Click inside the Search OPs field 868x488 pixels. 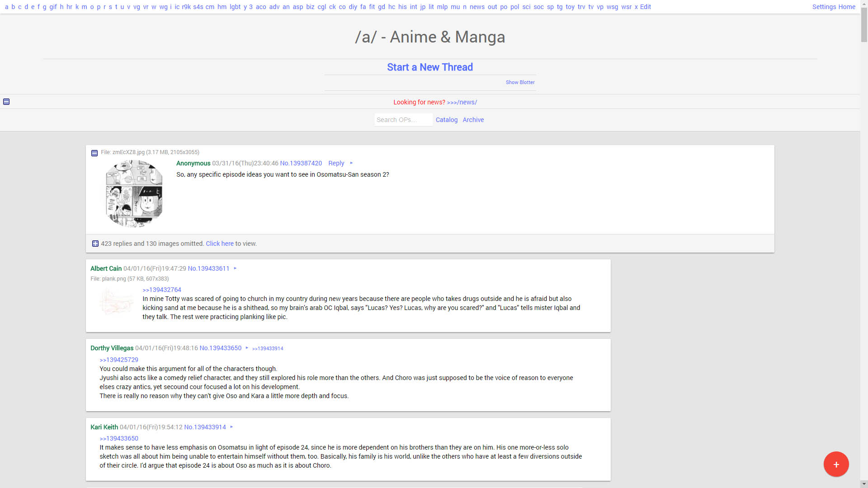coord(402,119)
